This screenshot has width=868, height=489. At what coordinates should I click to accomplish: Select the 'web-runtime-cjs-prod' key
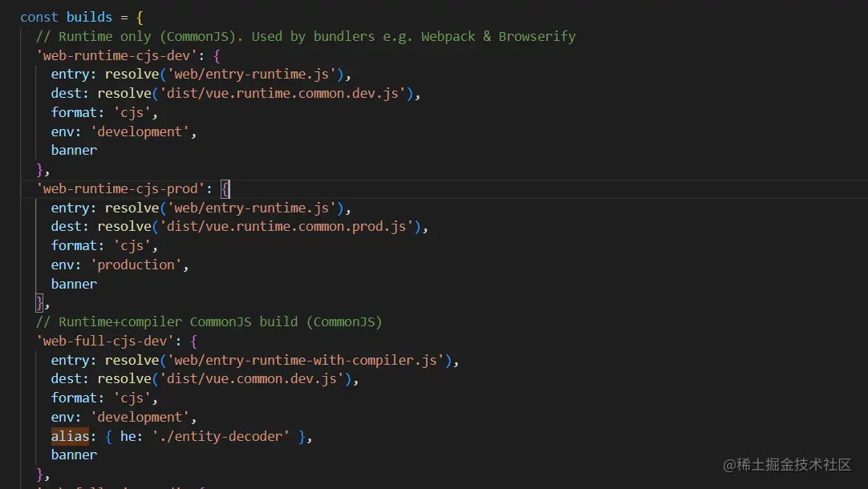(120, 188)
